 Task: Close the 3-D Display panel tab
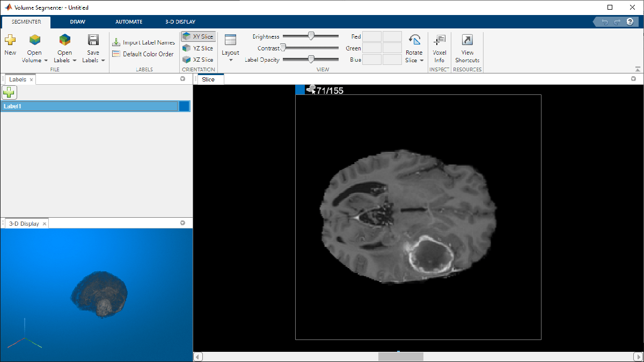45,224
